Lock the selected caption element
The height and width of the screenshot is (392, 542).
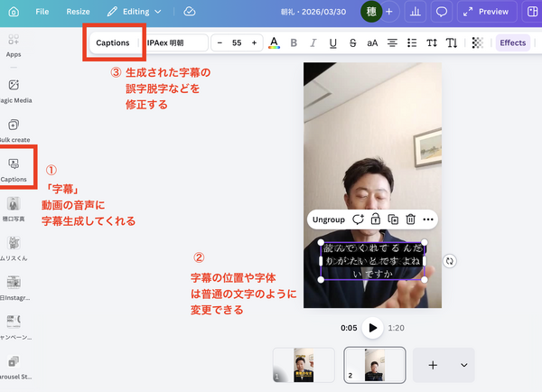(x=375, y=219)
